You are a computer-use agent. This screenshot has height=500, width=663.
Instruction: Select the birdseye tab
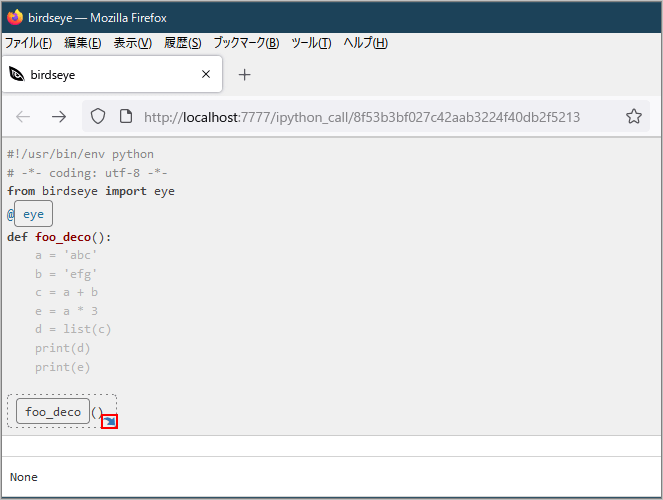coord(112,74)
